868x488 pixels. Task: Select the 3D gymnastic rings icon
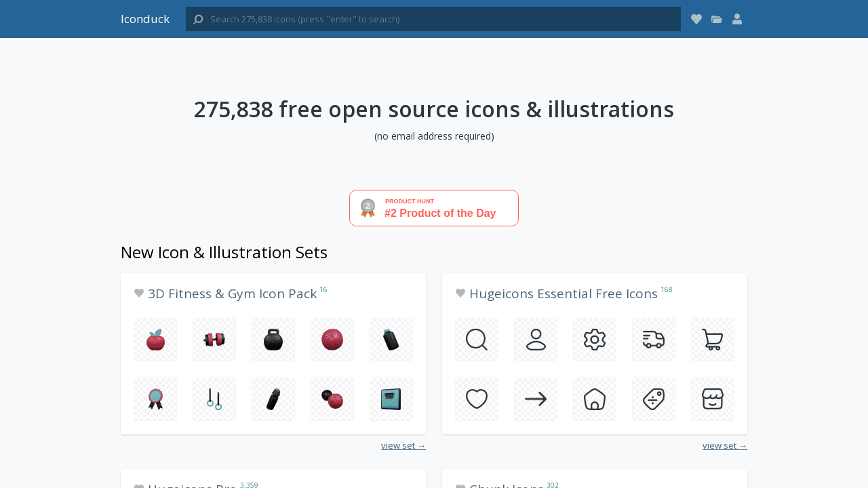coord(214,399)
